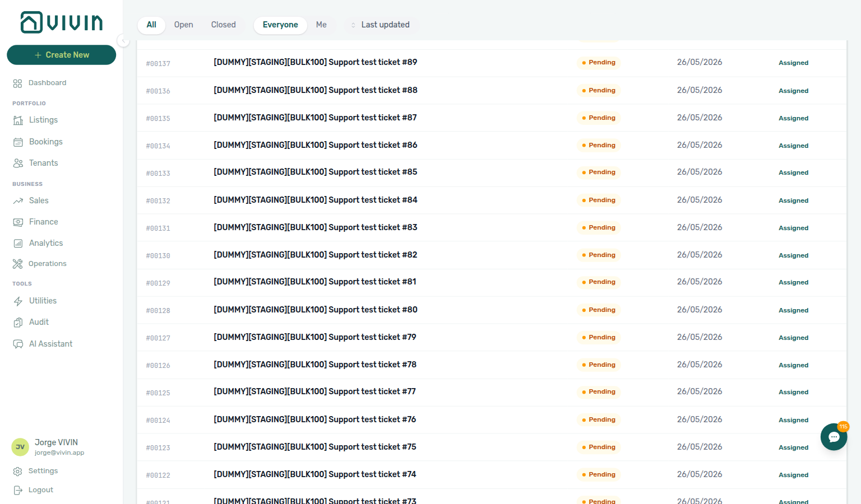861x504 pixels.
Task: Click the VIVIN logo
Action: pos(62,22)
